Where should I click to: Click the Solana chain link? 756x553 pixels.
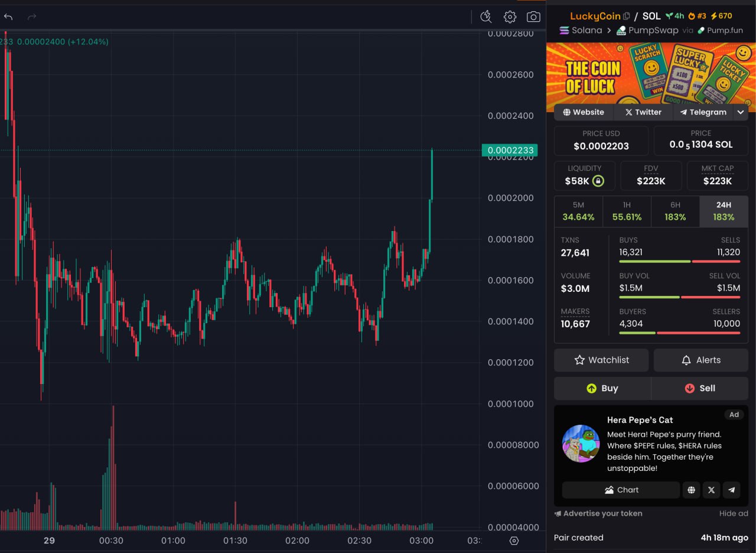pyautogui.click(x=581, y=31)
